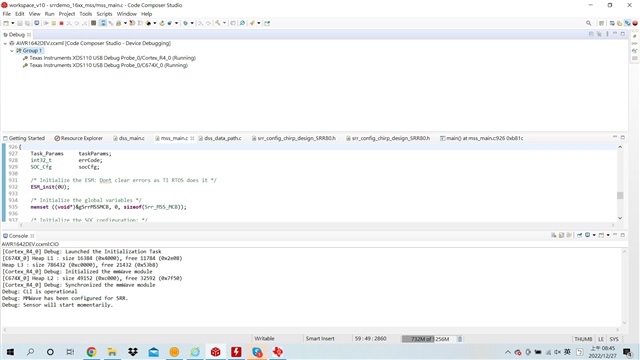Viewport: 640px width, 360px height.
Task: Collapse the Group 1 tree node
Action: tap(12, 51)
